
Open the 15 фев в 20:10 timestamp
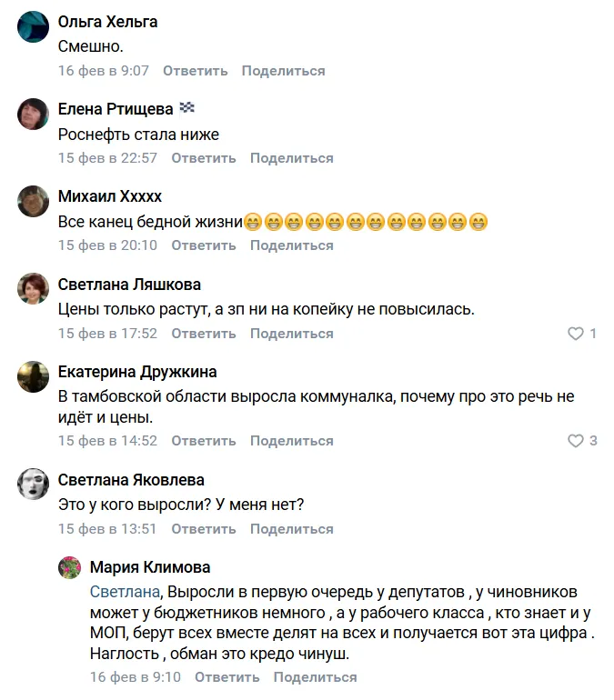click(x=107, y=245)
